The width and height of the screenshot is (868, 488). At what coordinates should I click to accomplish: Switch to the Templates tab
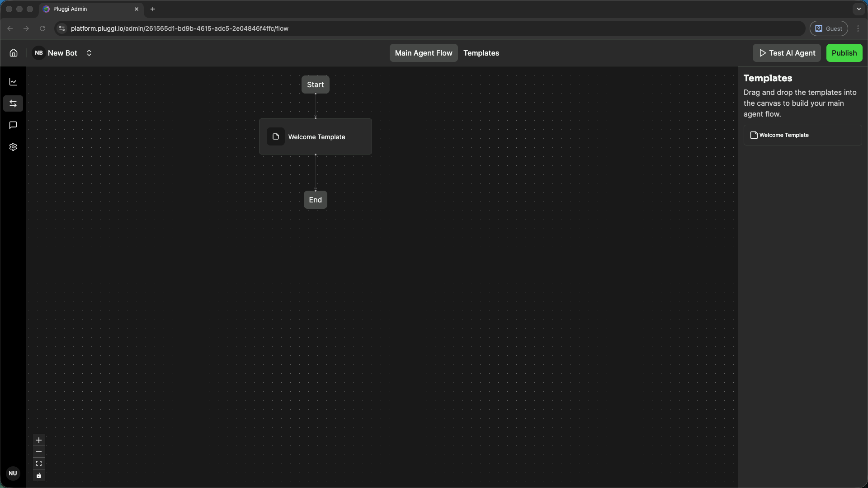point(481,53)
